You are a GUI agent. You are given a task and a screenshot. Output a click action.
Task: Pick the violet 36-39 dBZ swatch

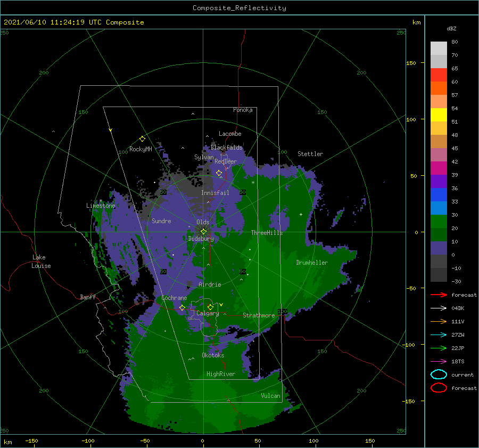pos(439,182)
